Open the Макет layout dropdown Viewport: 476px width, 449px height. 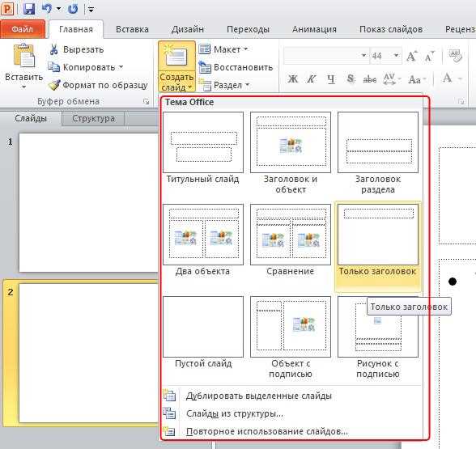point(223,49)
